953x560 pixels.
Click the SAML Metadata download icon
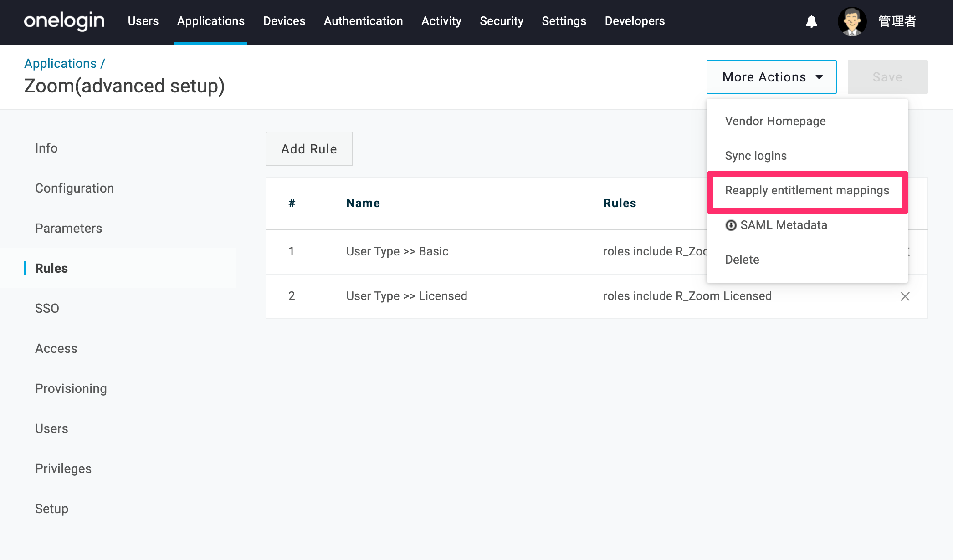coord(731,225)
